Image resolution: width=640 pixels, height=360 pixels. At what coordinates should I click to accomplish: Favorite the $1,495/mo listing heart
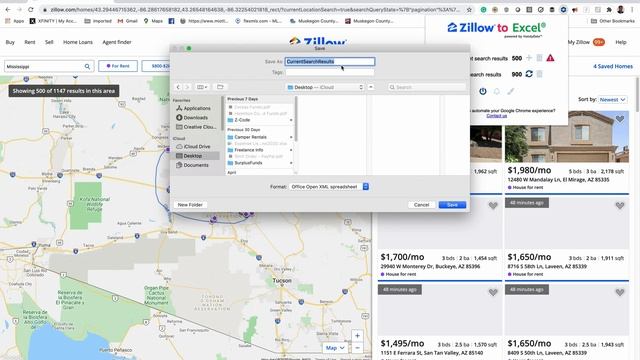[x=493, y=292]
